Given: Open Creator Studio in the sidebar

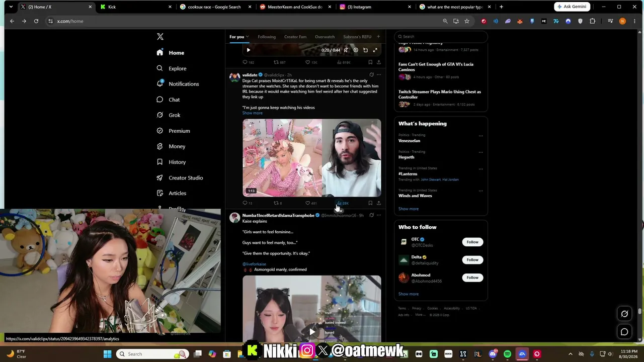Looking at the screenshot, I should 180,178.
